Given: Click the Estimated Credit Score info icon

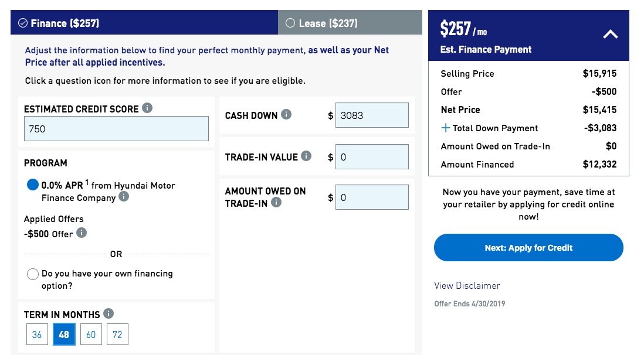Looking at the screenshot, I should 147,108.
